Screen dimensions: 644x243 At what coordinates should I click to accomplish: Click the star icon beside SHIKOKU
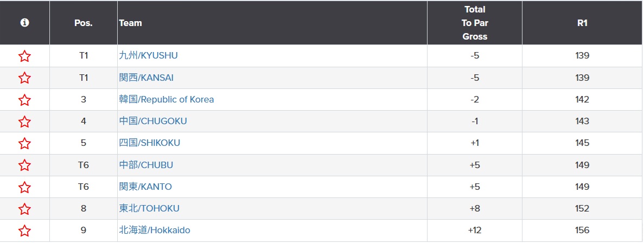(x=24, y=143)
